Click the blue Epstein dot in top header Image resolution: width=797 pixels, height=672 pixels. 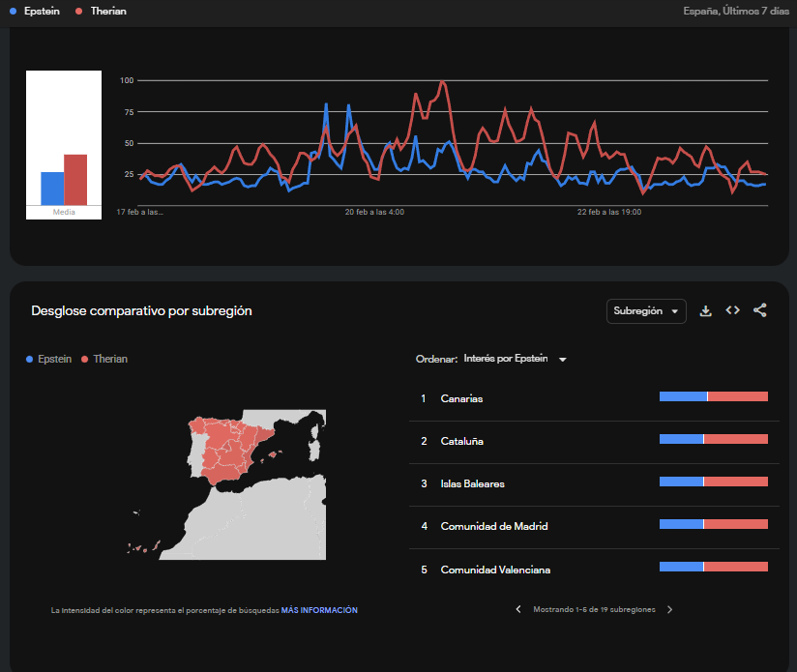[x=11, y=12]
